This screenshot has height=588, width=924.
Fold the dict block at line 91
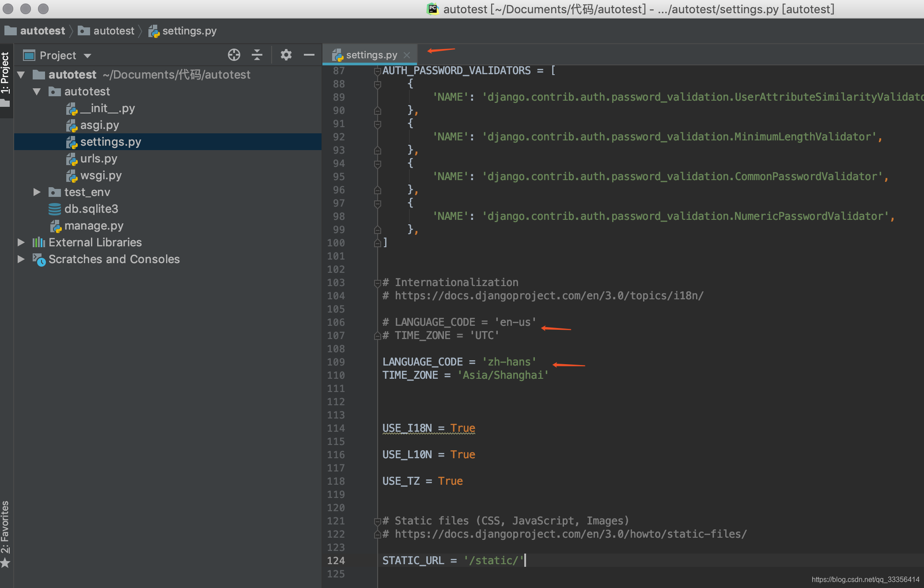(377, 124)
